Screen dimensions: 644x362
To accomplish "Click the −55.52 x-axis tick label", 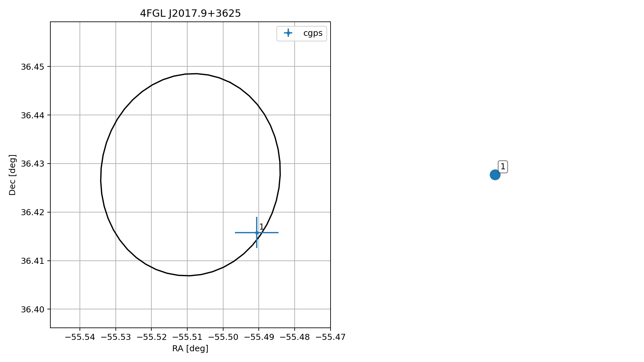I will (151, 337).
